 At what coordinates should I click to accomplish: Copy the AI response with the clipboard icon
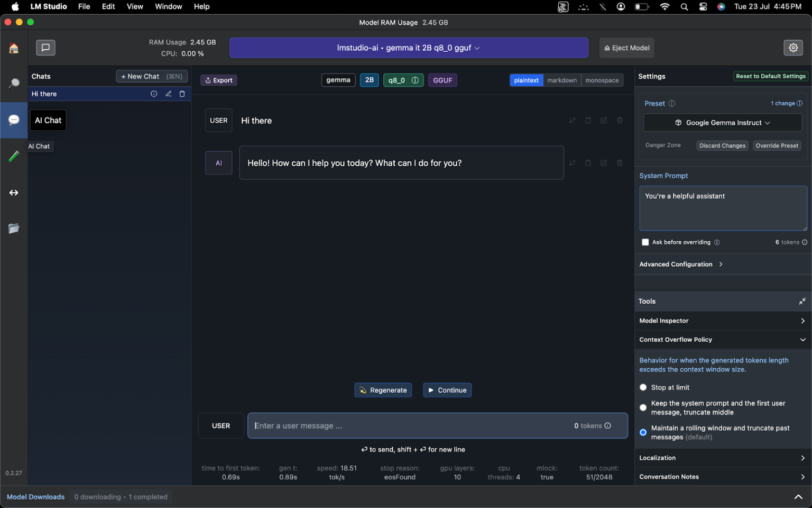pyautogui.click(x=588, y=162)
